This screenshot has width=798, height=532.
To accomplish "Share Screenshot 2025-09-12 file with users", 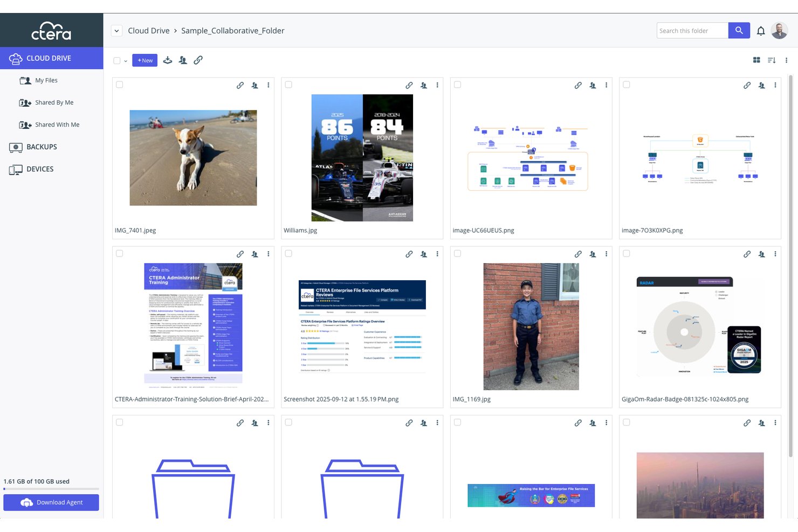I will [x=424, y=254].
